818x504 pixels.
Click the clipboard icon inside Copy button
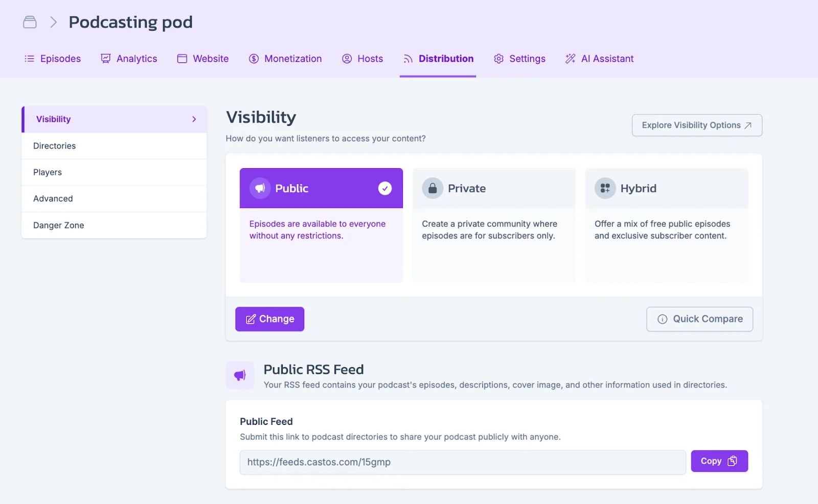pos(733,461)
